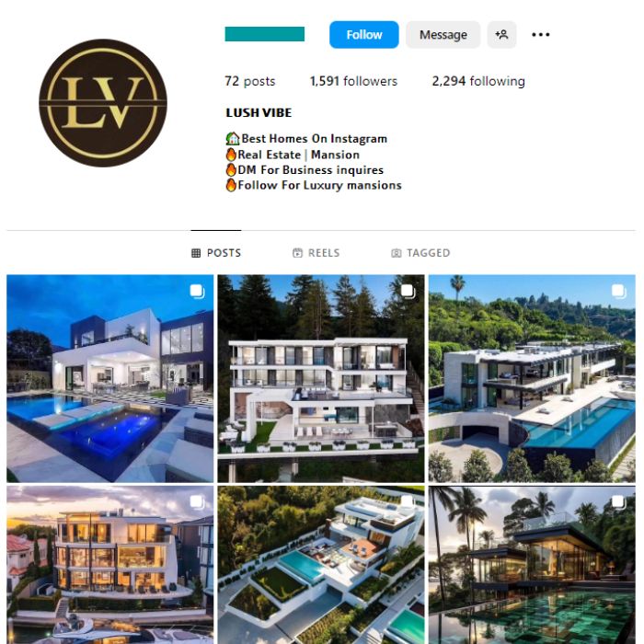This screenshot has width=644, height=644.
Task: Click the Reels tab icon
Action: [x=297, y=253]
